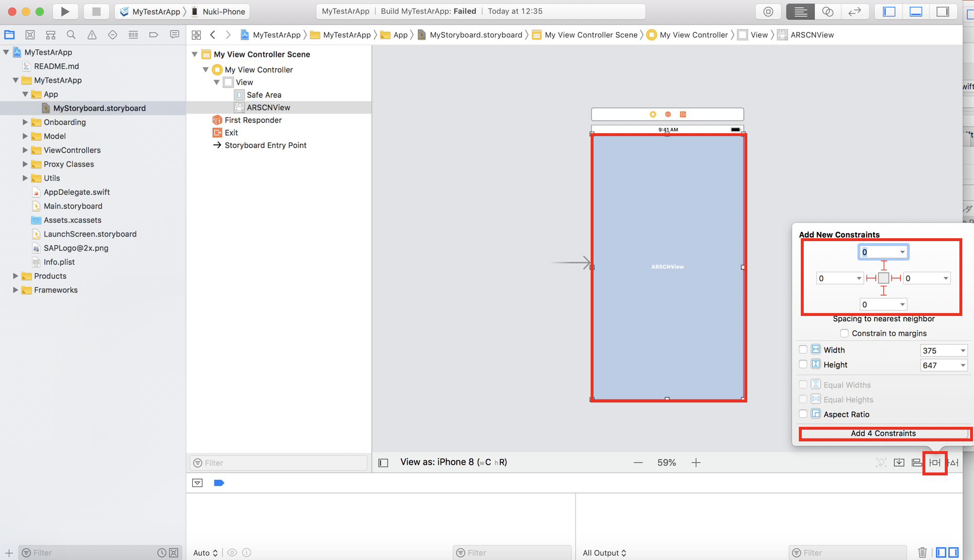Screen dimensions: 974x560
Task: Hide the document outline panel
Action: pyautogui.click(x=383, y=462)
